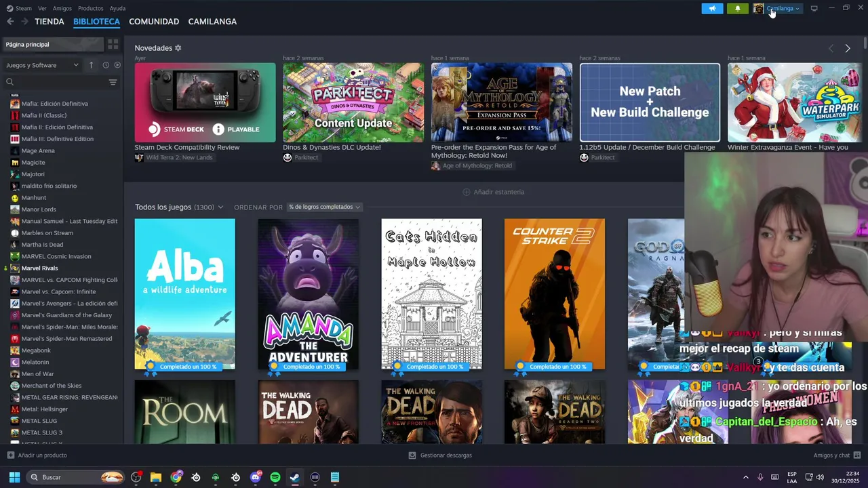Click the Age of Mythology: Retold link
The width and height of the screenshot is (868, 488).
[477, 165]
